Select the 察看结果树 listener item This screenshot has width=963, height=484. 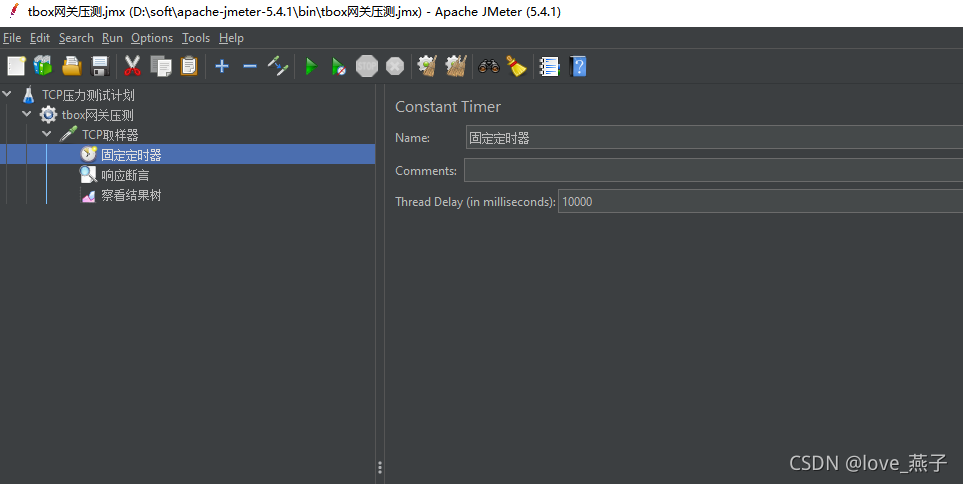click(131, 195)
